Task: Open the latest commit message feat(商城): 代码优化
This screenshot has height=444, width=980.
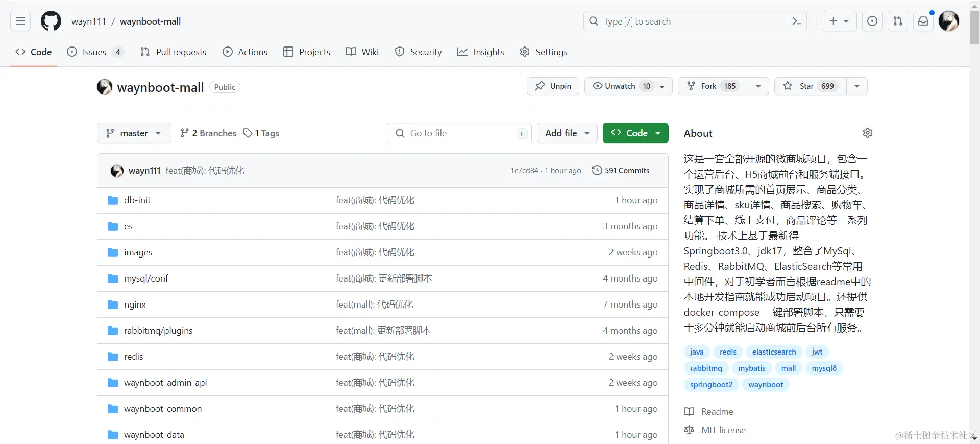Action: (205, 171)
